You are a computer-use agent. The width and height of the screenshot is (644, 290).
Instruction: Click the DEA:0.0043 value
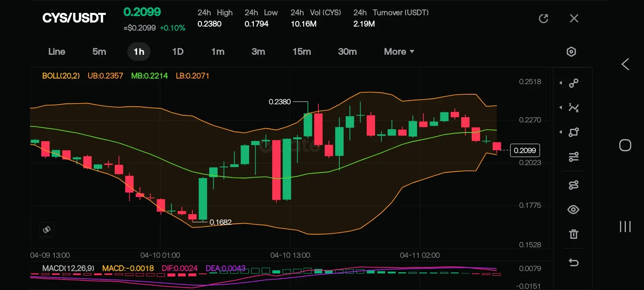pyautogui.click(x=225, y=268)
